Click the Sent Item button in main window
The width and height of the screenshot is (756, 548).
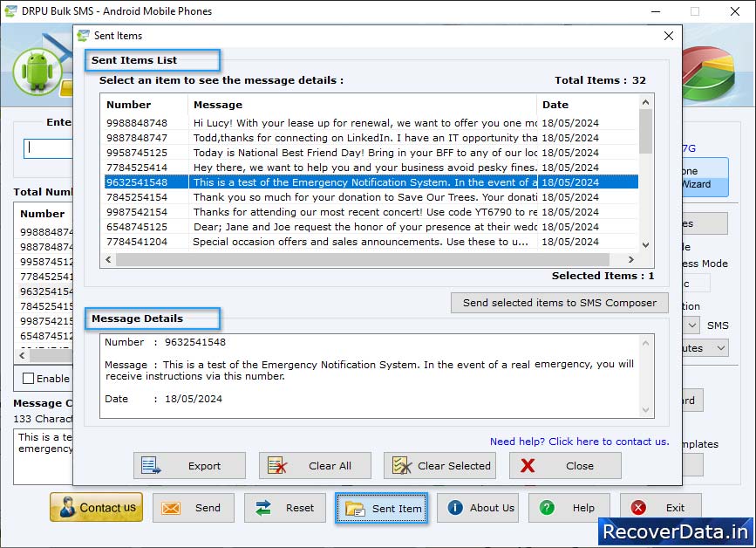click(x=381, y=508)
